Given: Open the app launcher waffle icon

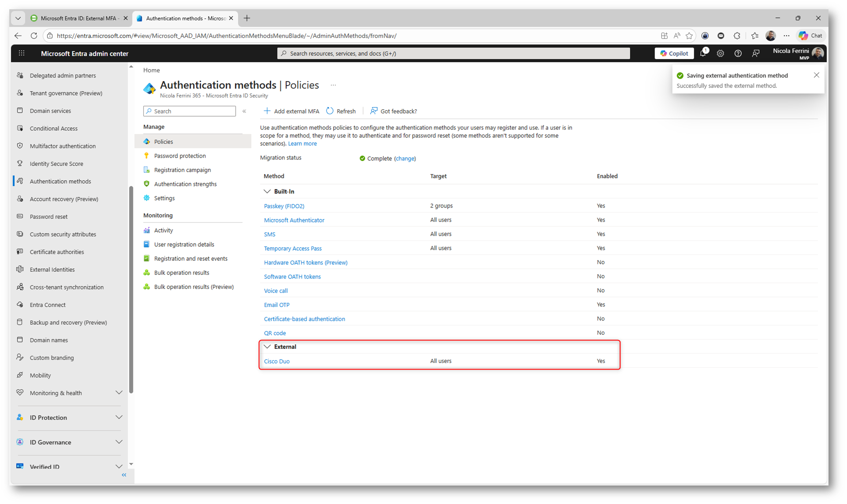Looking at the screenshot, I should coord(22,53).
